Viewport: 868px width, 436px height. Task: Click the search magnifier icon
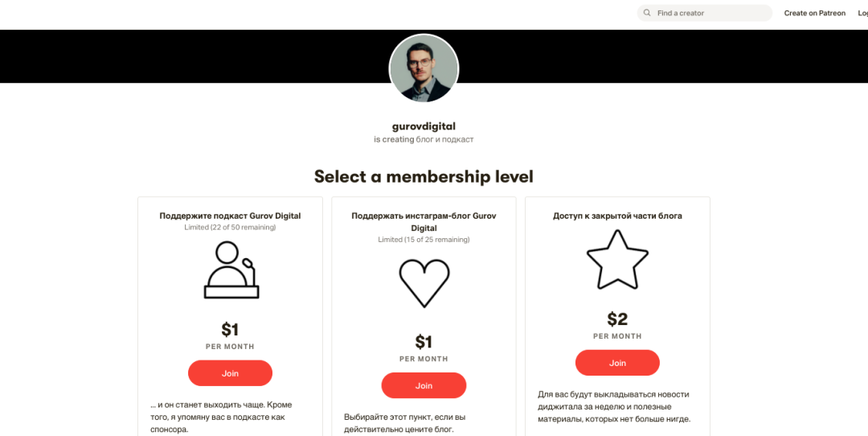click(647, 13)
